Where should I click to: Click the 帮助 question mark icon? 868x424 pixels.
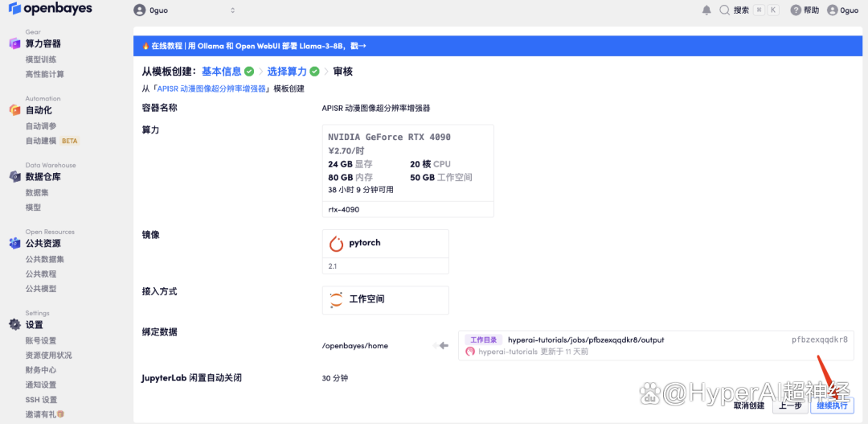(x=796, y=10)
